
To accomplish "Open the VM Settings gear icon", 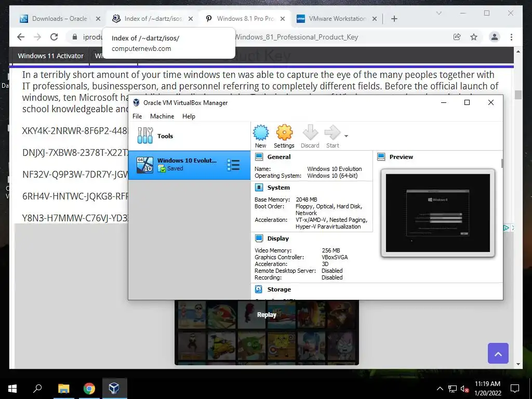I will (284, 137).
